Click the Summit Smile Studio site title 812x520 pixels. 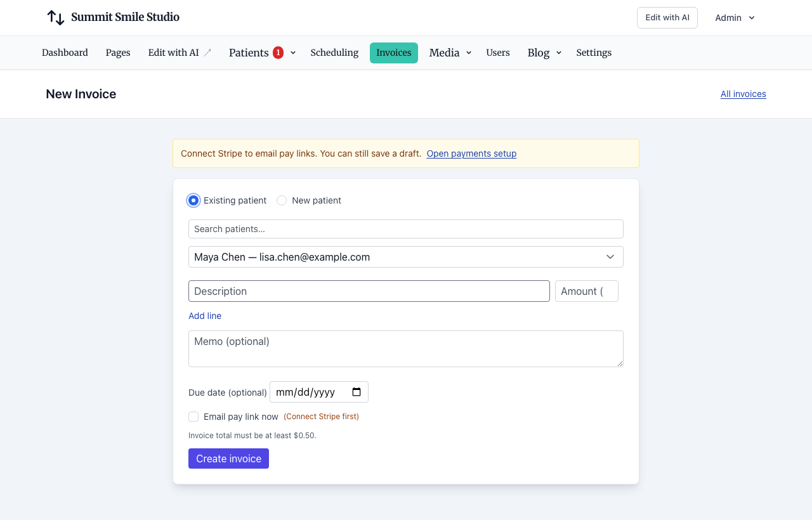[x=125, y=17]
